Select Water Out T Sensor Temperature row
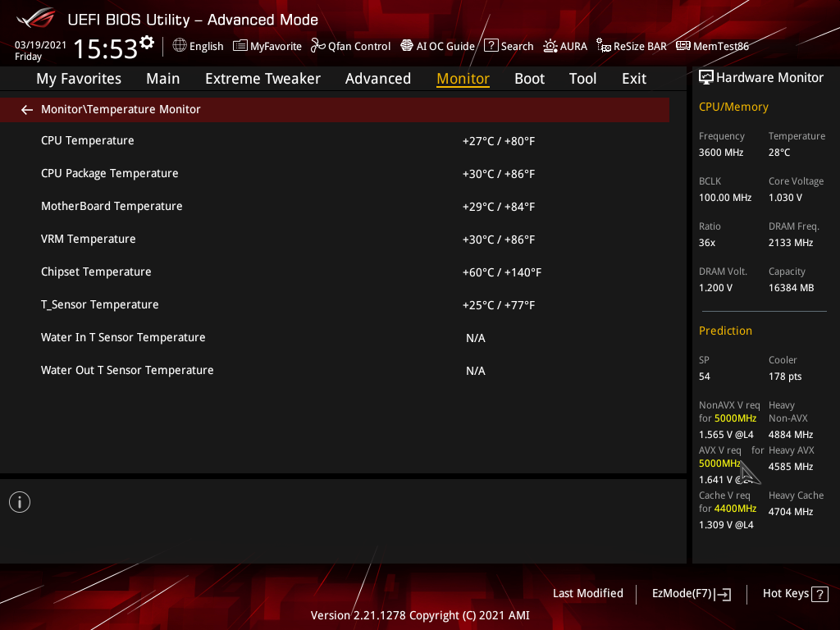840x630 pixels. (335, 370)
